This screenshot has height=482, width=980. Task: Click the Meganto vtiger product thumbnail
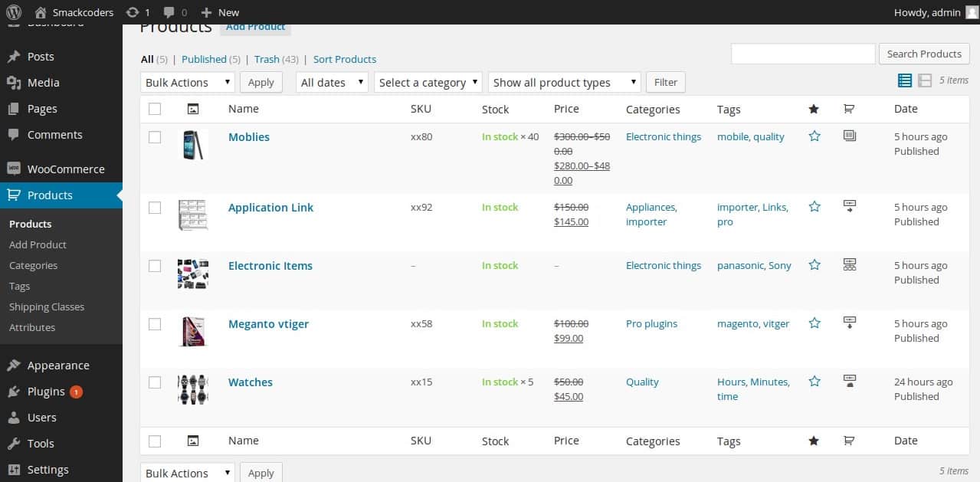click(x=192, y=331)
